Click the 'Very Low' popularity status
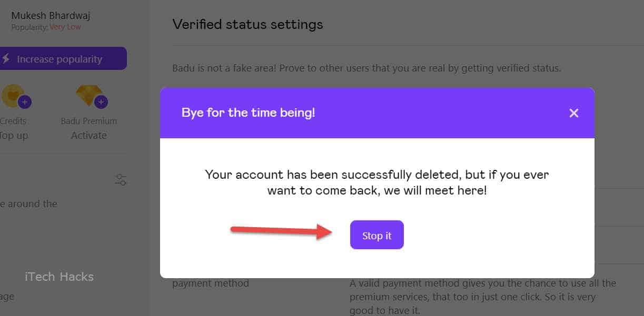Screen dimensions: 644x316 (x=65, y=27)
